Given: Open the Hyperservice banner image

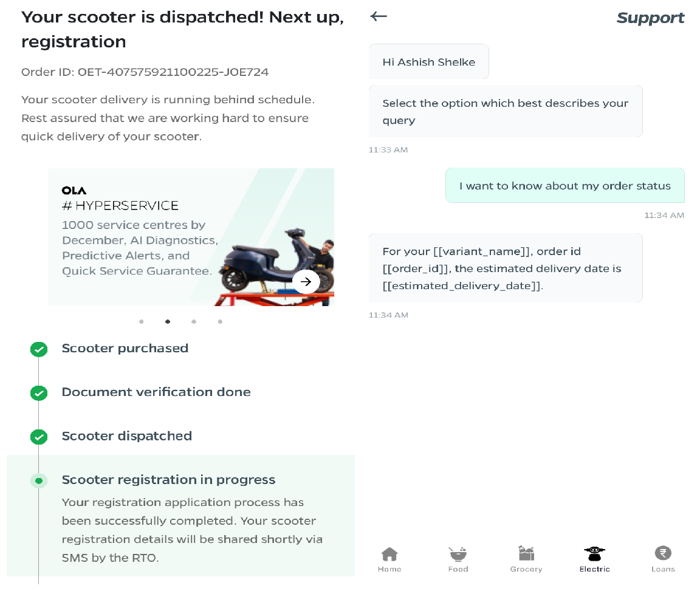Looking at the screenshot, I should (191, 237).
